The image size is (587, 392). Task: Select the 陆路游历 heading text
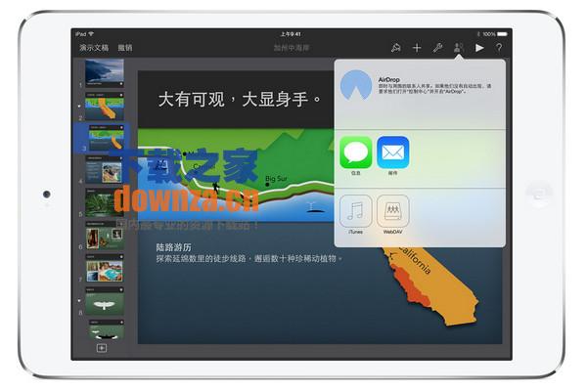(174, 247)
